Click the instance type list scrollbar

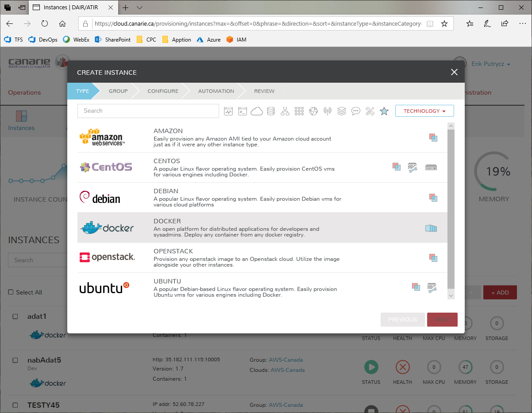coord(451,208)
